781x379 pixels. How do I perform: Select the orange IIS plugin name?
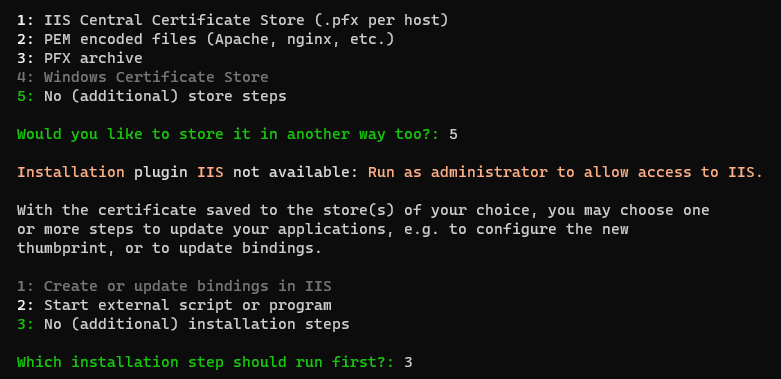pos(210,172)
